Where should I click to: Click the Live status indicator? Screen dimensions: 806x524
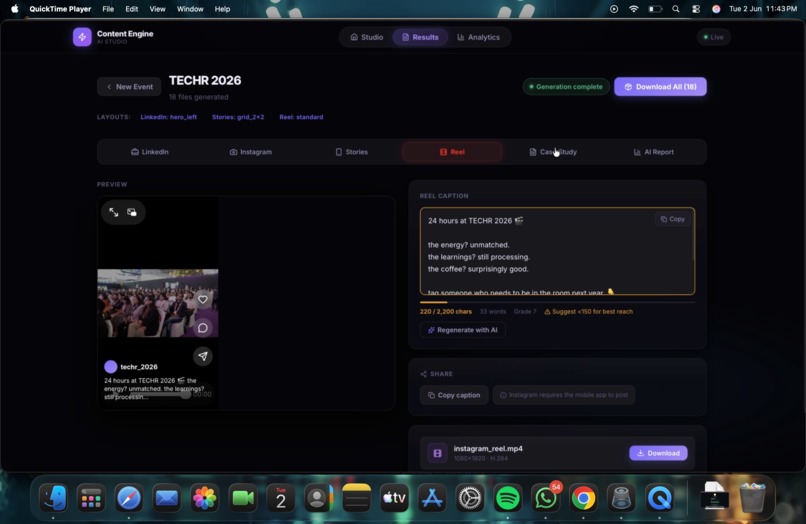pos(713,37)
